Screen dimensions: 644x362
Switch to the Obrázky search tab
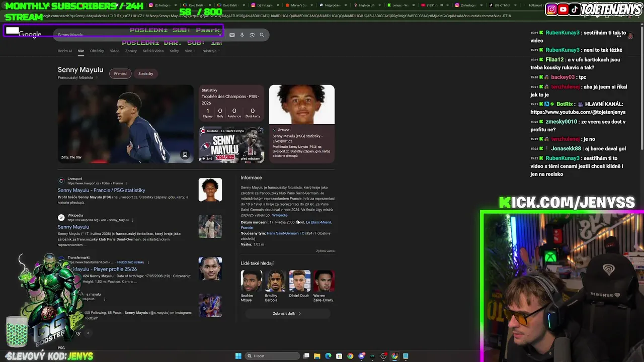(x=97, y=51)
